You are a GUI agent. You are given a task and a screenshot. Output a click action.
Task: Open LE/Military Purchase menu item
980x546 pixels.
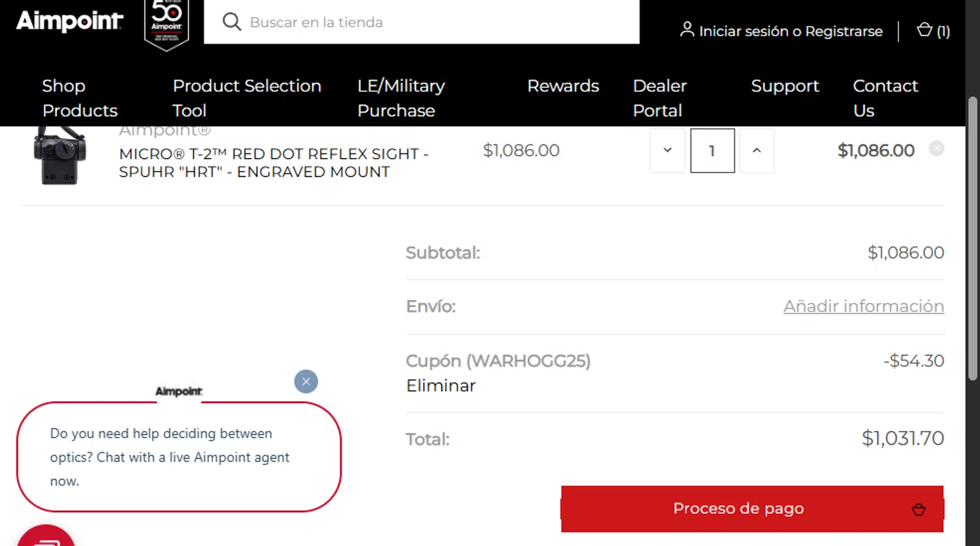(x=401, y=98)
